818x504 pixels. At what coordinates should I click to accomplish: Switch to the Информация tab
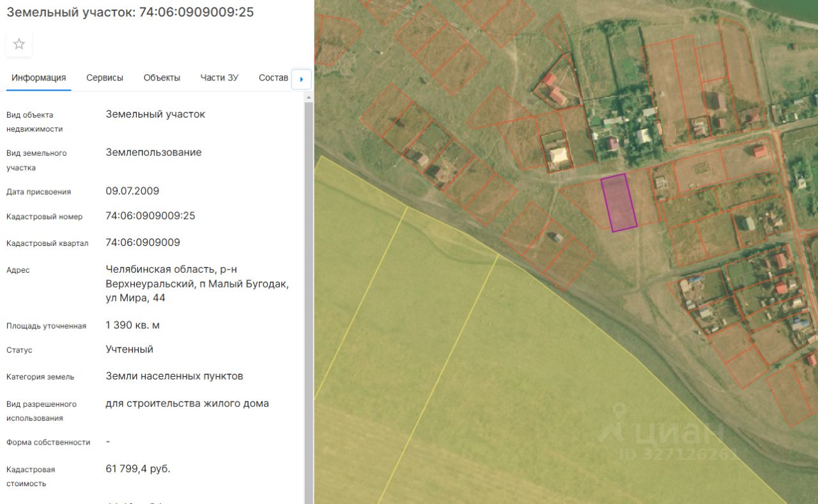tap(38, 78)
